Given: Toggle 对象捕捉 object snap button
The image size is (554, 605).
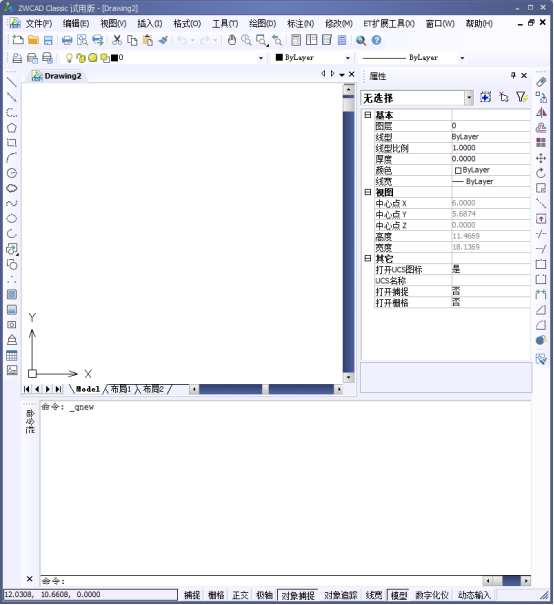Looking at the screenshot, I should click(297, 595).
